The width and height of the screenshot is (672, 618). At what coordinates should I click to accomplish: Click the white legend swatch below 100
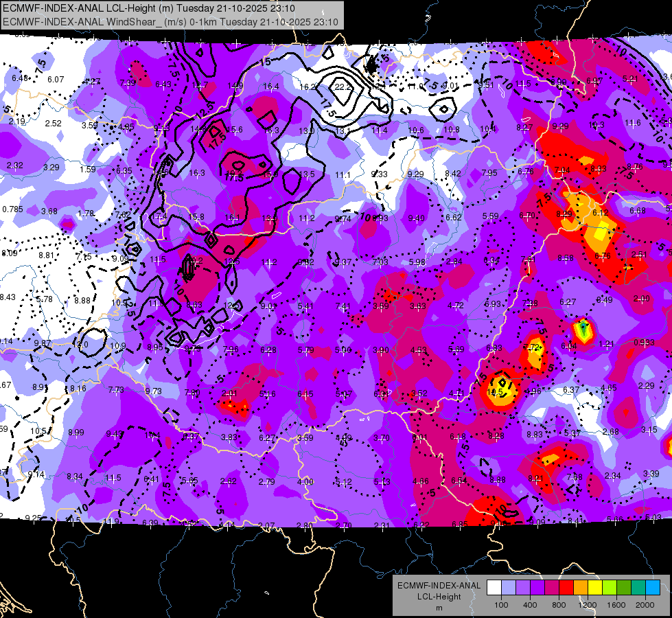(x=494, y=588)
